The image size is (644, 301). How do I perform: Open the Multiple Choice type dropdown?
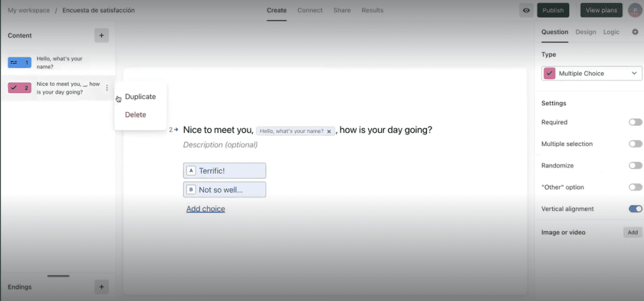pyautogui.click(x=591, y=73)
